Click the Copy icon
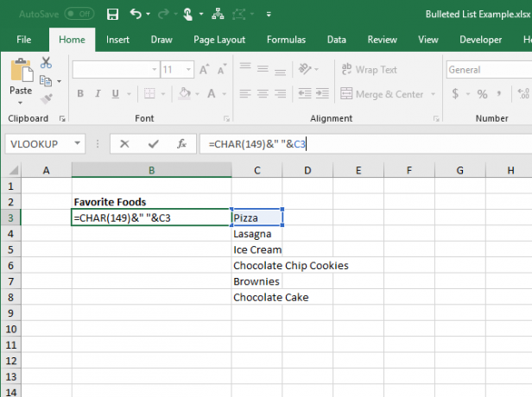Screen dimensions: 532x397 click(46, 81)
